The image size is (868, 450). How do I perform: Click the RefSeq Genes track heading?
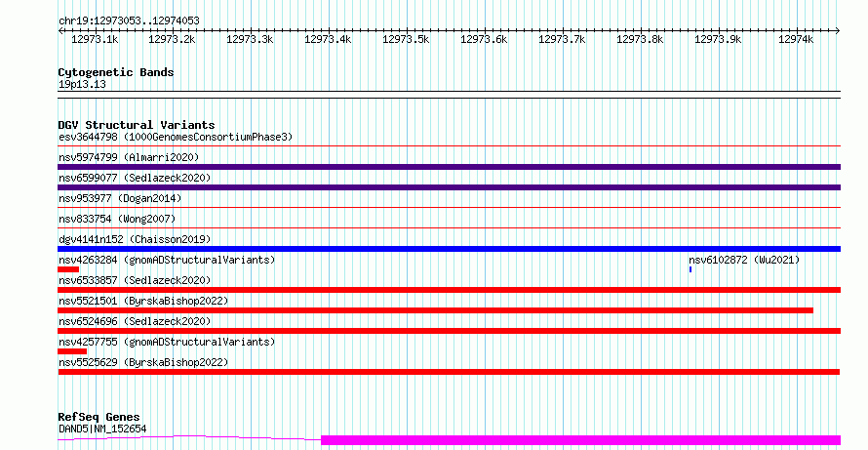(x=99, y=417)
